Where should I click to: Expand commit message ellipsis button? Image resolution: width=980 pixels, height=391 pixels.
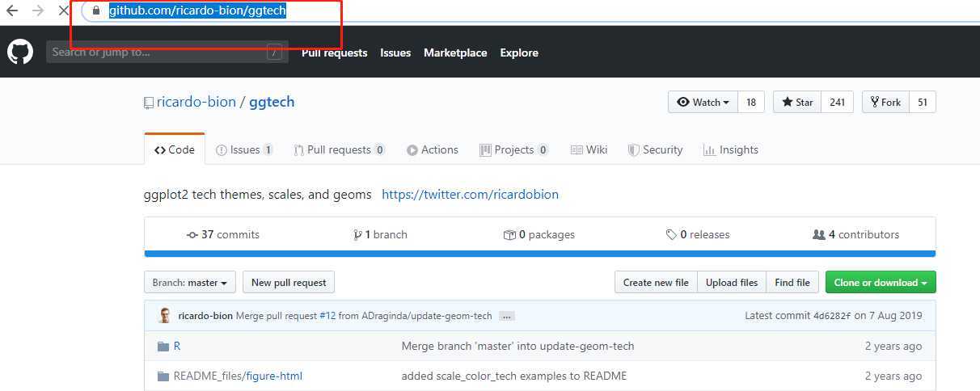507,316
